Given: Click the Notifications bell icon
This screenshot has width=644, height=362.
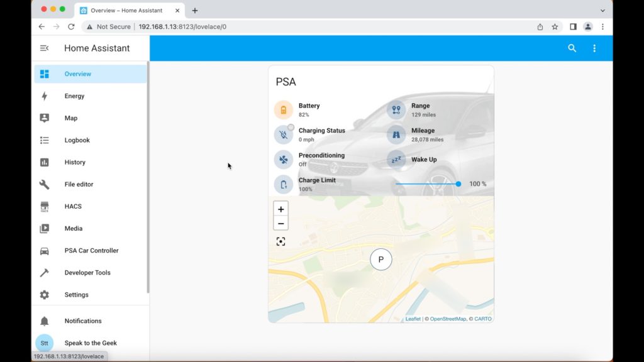Looking at the screenshot, I should 45,321.
